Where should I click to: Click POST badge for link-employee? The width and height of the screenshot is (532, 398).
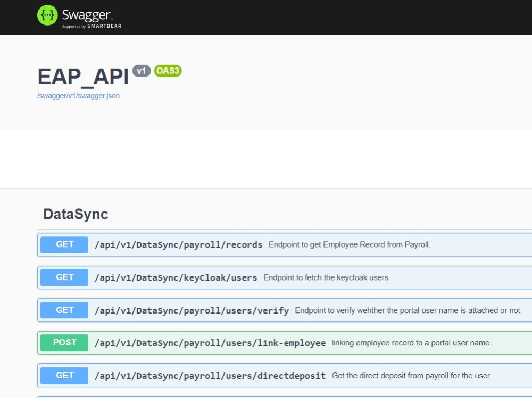(64, 343)
